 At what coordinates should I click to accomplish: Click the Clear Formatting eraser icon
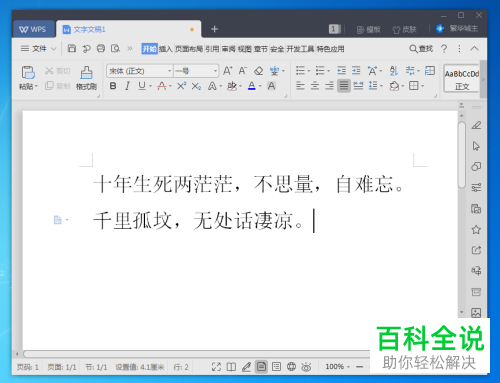(258, 71)
